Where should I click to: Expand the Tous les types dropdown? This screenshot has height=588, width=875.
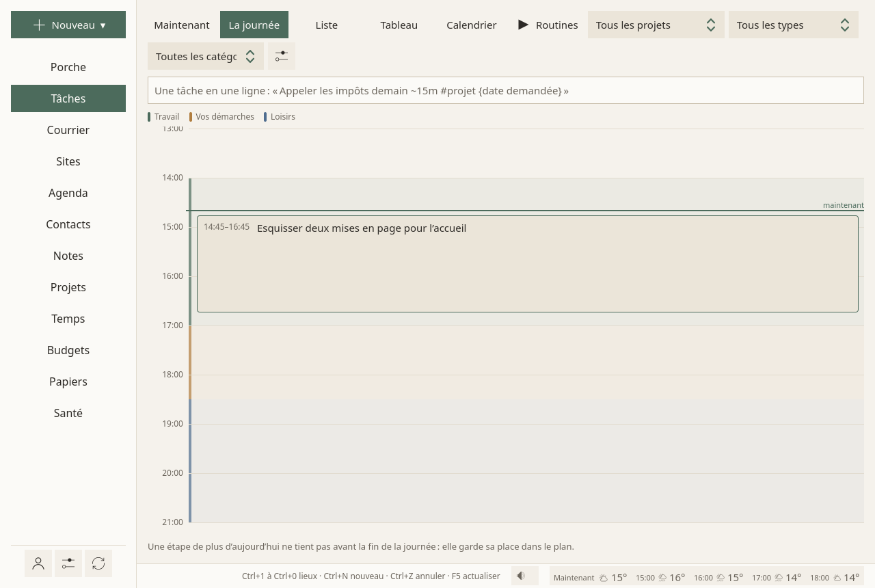794,25
